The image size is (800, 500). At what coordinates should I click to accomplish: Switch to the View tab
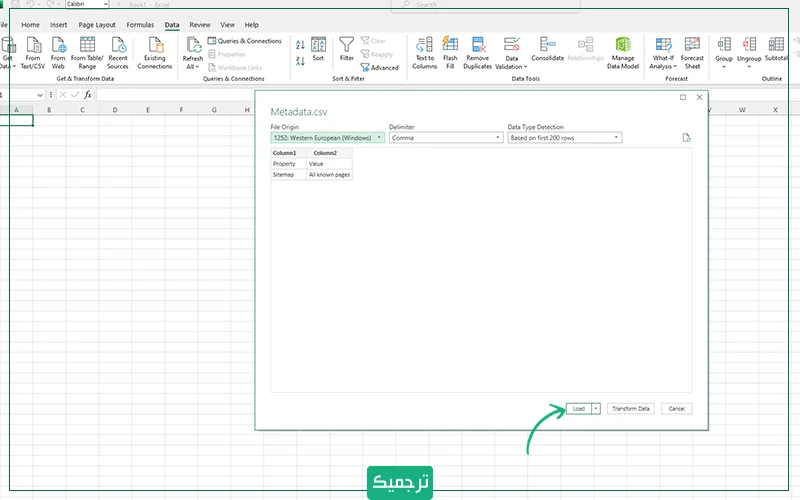(228, 24)
